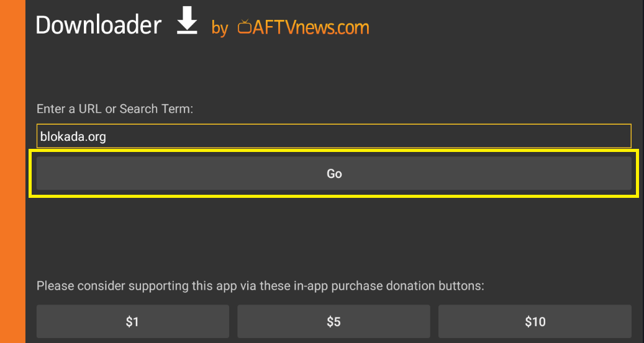The image size is (644, 343).
Task: Click the Downloader app title
Action: point(99,25)
